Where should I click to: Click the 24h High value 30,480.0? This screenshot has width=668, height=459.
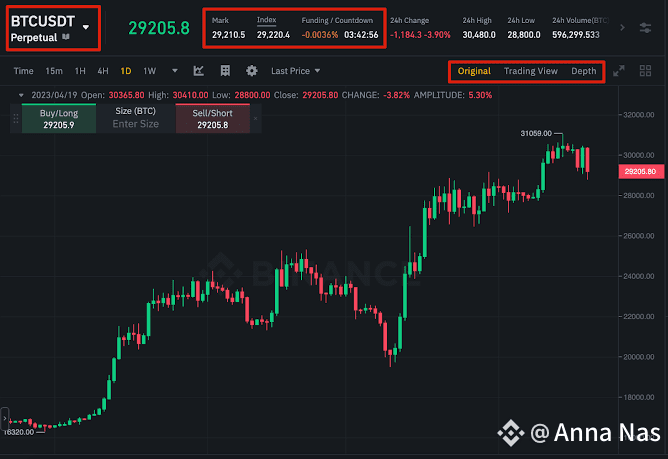tap(479, 35)
